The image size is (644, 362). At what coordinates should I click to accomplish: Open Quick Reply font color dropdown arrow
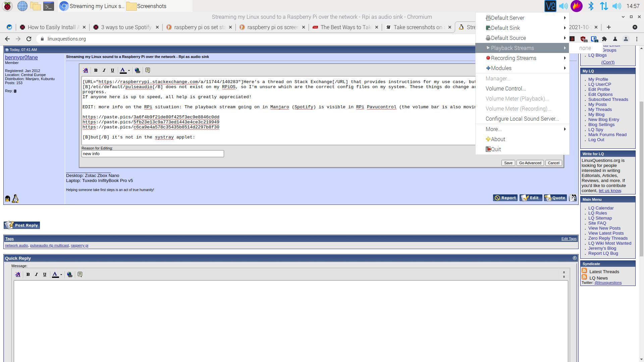61,275
